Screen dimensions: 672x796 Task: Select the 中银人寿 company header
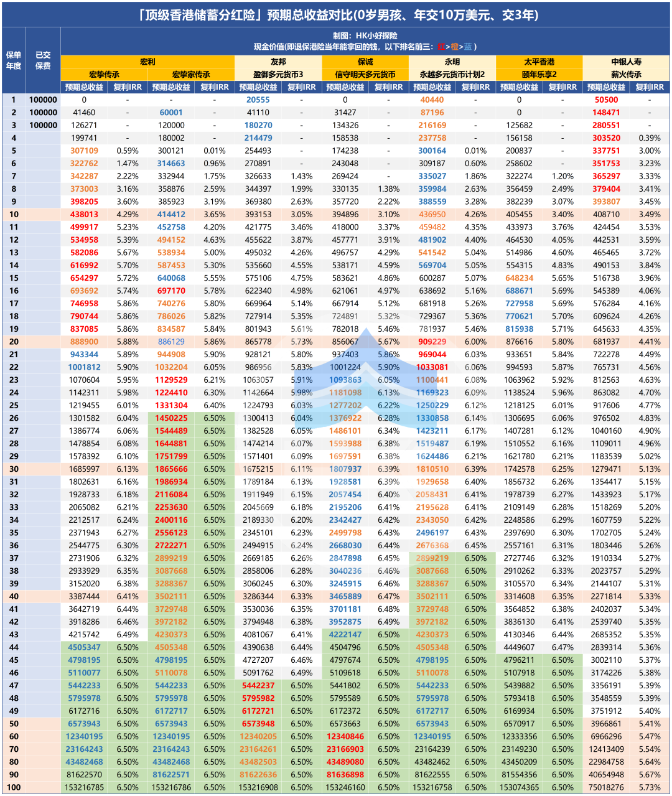[626, 62]
